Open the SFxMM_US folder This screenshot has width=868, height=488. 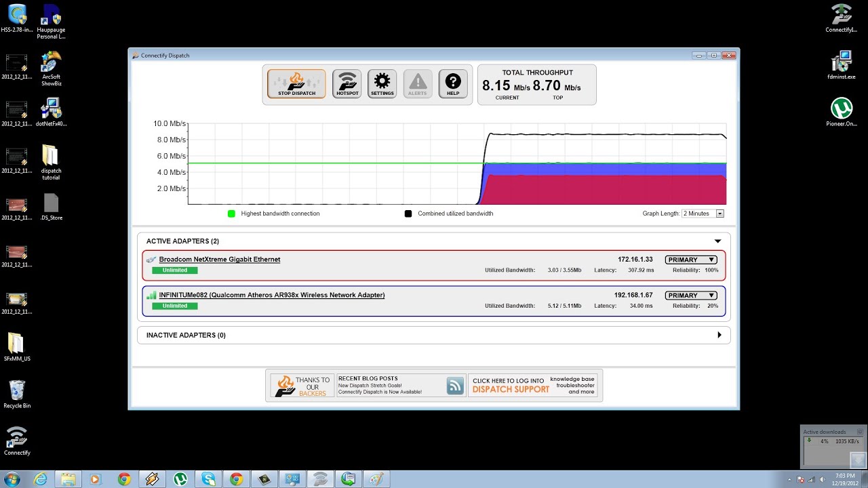(x=17, y=348)
